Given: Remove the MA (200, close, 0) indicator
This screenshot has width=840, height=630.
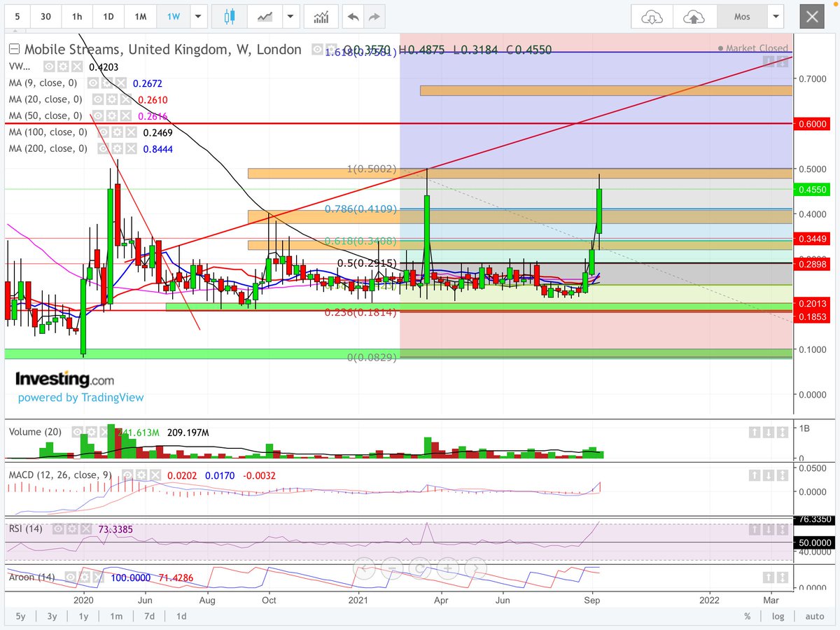Looking at the screenshot, I should coord(131,148).
